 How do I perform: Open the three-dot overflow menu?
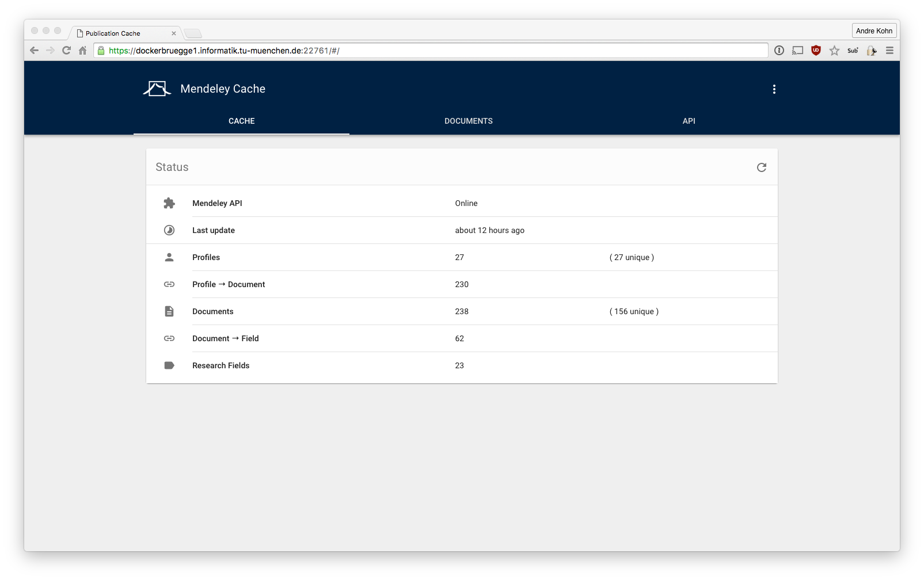click(x=774, y=89)
